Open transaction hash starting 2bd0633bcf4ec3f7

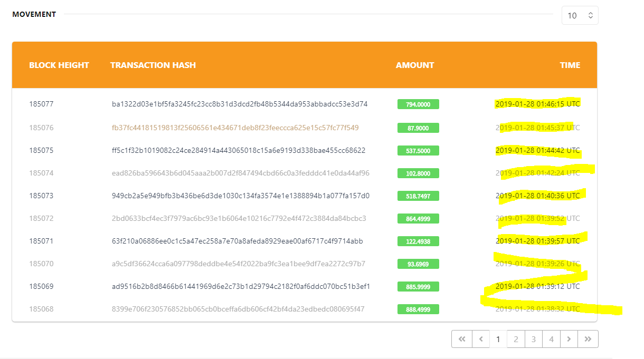pyautogui.click(x=239, y=218)
